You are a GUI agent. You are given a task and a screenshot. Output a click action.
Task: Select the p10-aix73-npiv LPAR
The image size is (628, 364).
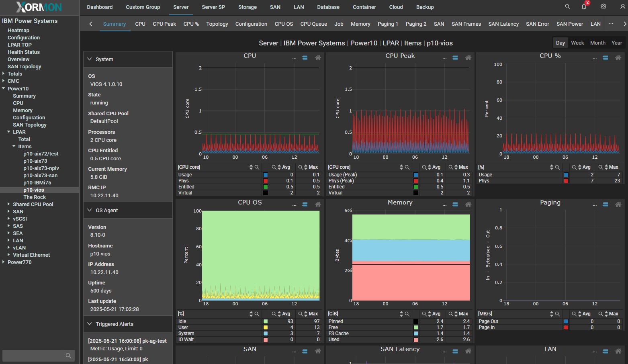coord(41,168)
